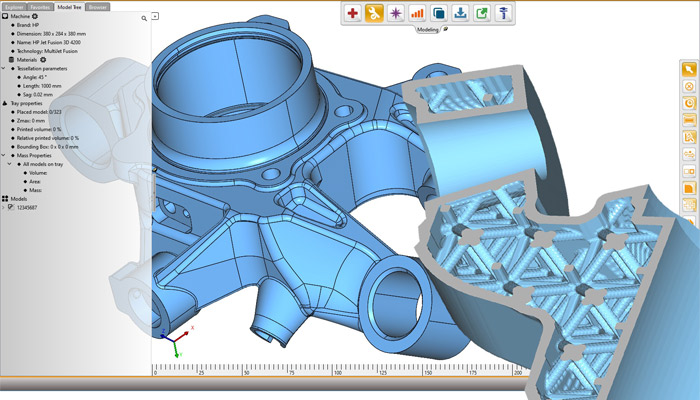The image size is (700, 400).
Task: Click the search magnifier in Model Tree
Action: click(144, 18)
